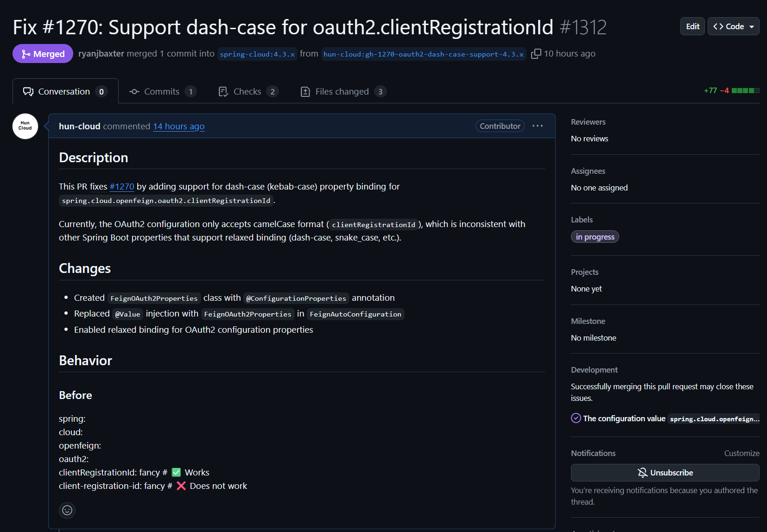Screen dimensions: 767x532
Task: Switch to the Commits tab
Action: click(x=163, y=91)
